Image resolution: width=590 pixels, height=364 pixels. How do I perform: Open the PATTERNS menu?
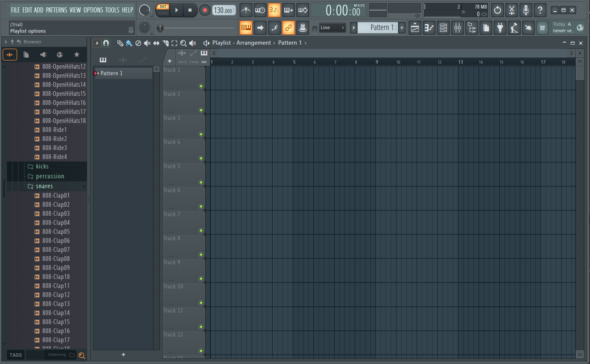(x=56, y=10)
